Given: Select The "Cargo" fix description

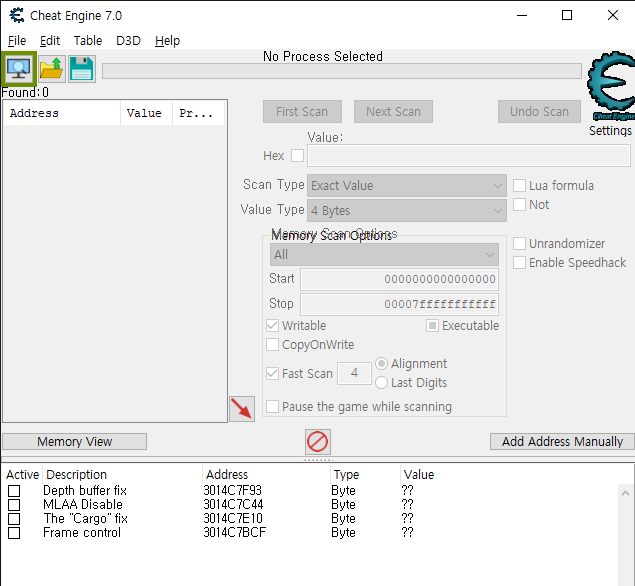Looking at the screenshot, I should pos(85,518).
